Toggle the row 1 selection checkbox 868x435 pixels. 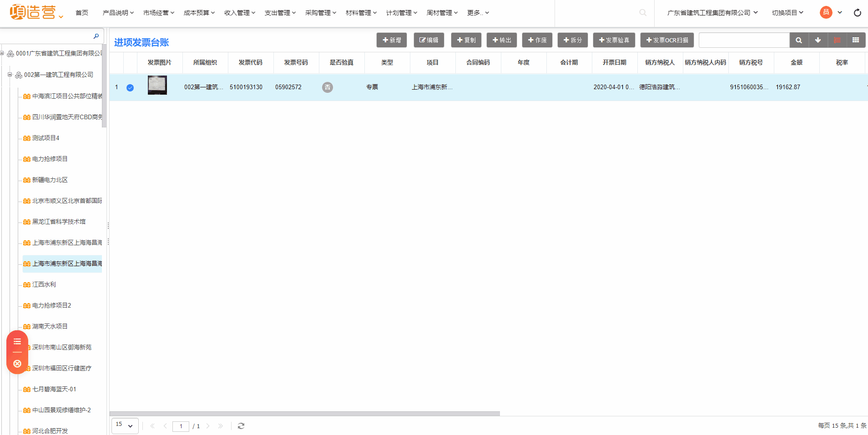pyautogui.click(x=130, y=88)
